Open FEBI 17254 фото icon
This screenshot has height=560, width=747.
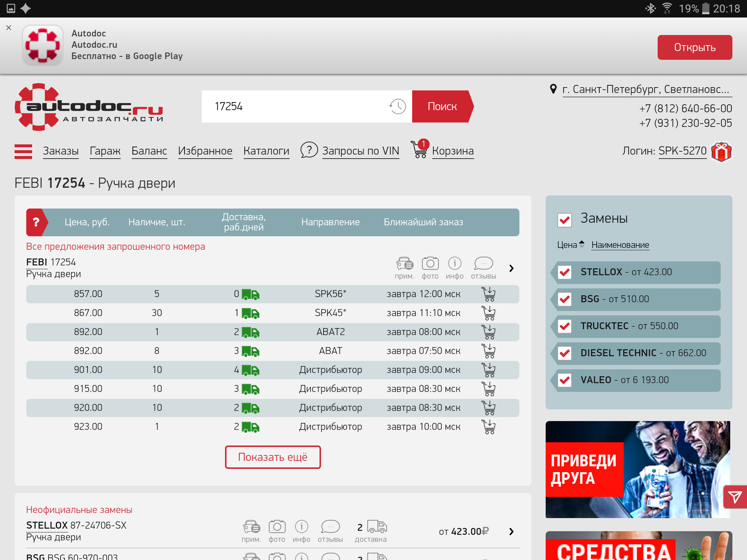click(x=430, y=268)
